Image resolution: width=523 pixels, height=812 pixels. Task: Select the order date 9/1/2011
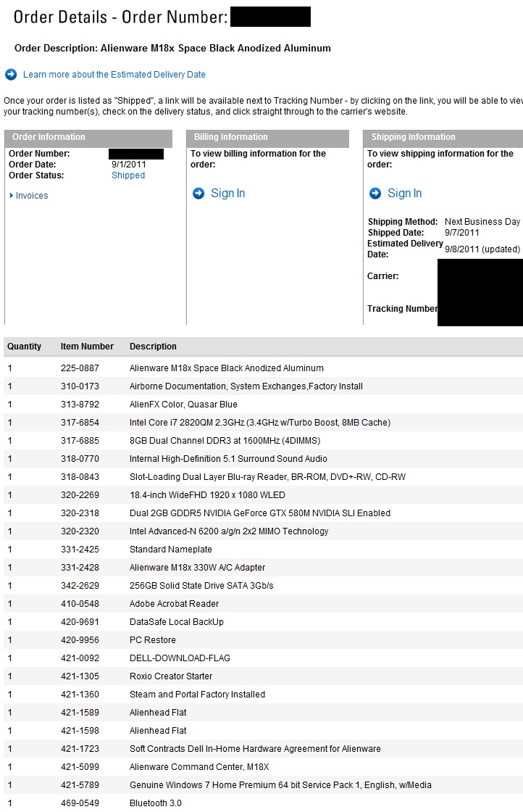tap(129, 165)
